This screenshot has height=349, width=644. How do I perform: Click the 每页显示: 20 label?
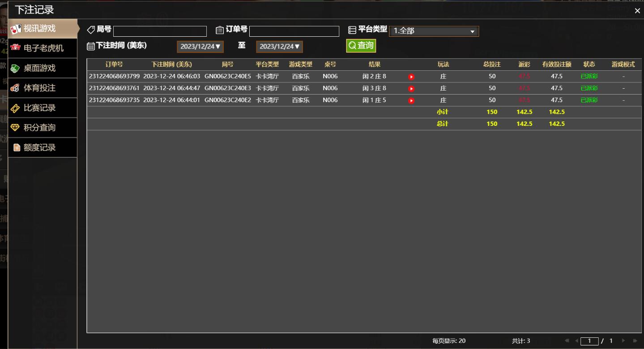pos(449,341)
